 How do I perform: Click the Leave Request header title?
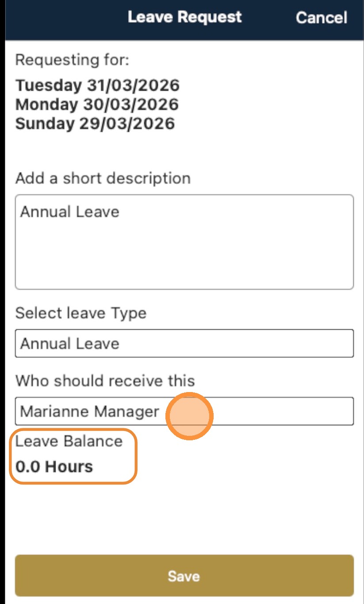[x=184, y=17]
